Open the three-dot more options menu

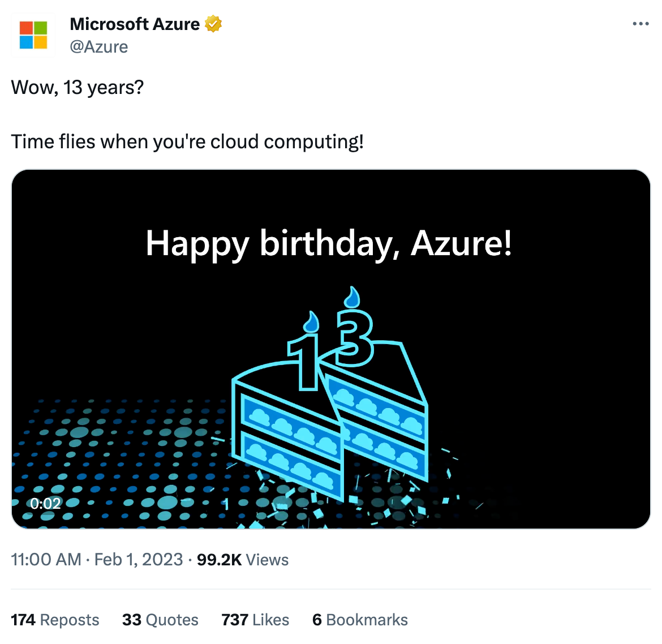[640, 24]
